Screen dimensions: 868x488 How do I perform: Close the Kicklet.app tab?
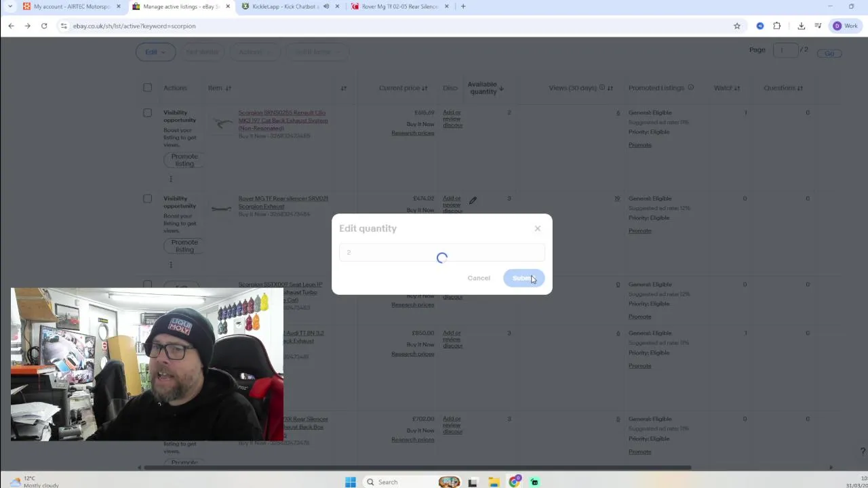(x=337, y=7)
